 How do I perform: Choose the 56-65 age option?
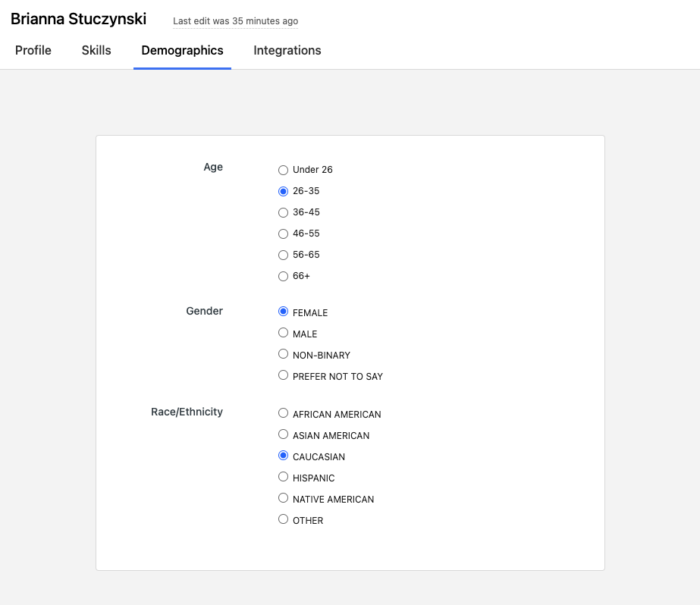(283, 255)
